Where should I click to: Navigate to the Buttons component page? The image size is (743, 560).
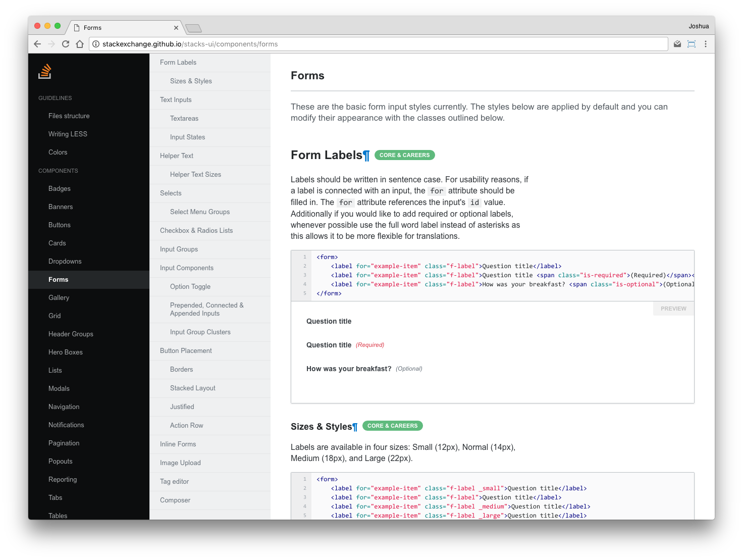tap(60, 225)
